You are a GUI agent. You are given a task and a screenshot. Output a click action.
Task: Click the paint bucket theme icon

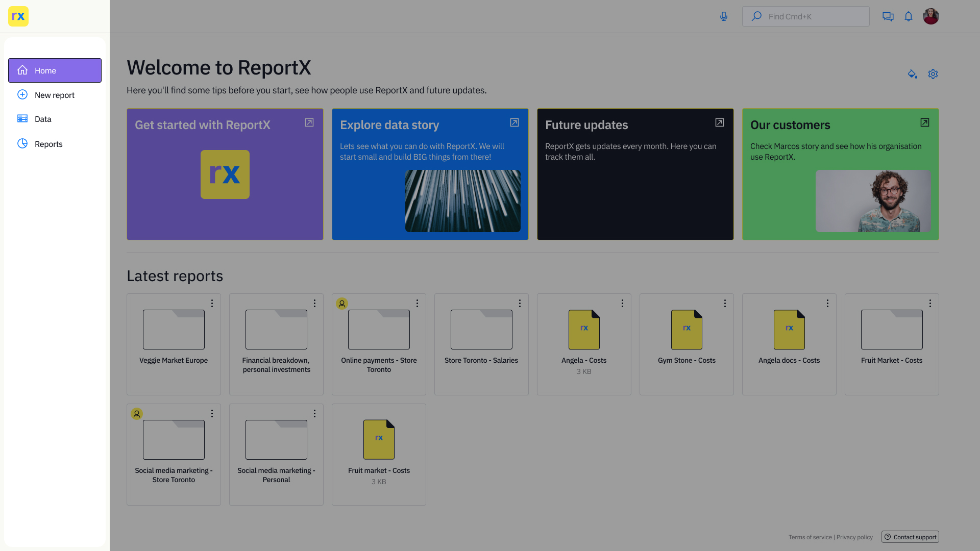pyautogui.click(x=913, y=74)
